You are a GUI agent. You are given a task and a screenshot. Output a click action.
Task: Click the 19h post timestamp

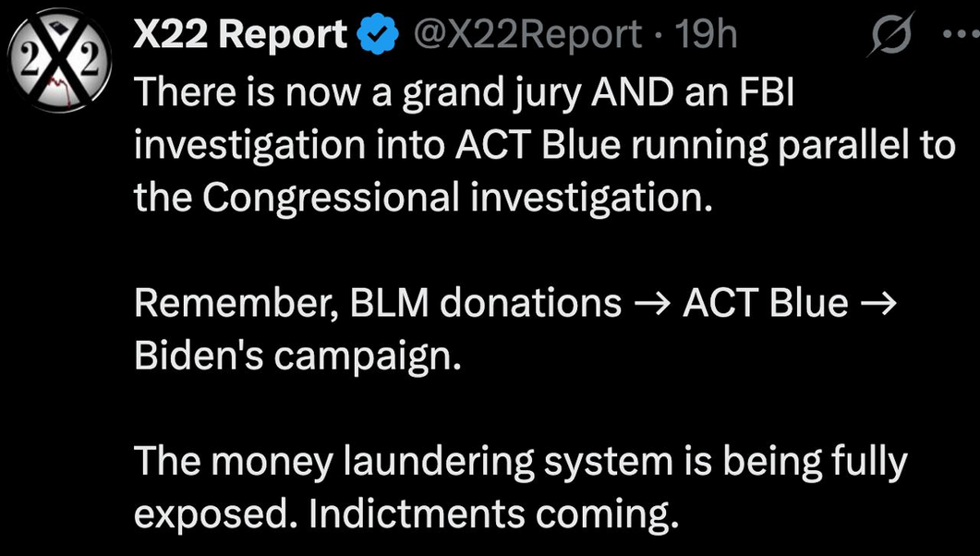[x=707, y=36]
